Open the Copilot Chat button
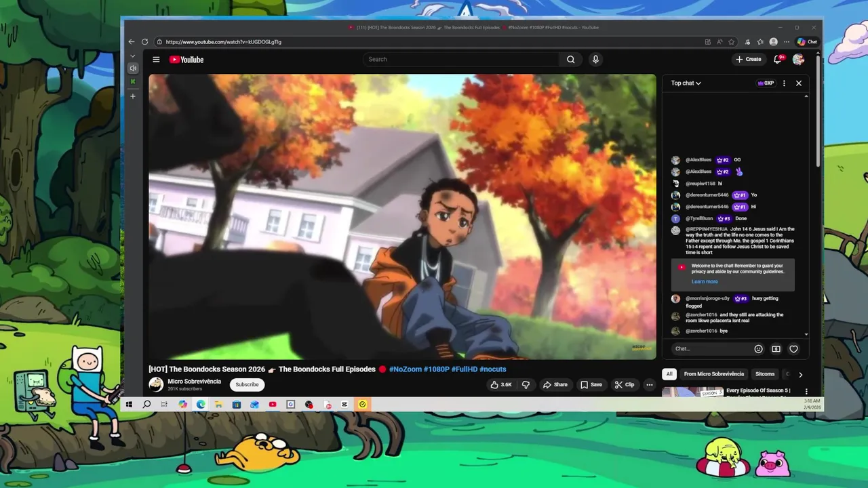Screen dimensions: 868x488 (x=807, y=41)
